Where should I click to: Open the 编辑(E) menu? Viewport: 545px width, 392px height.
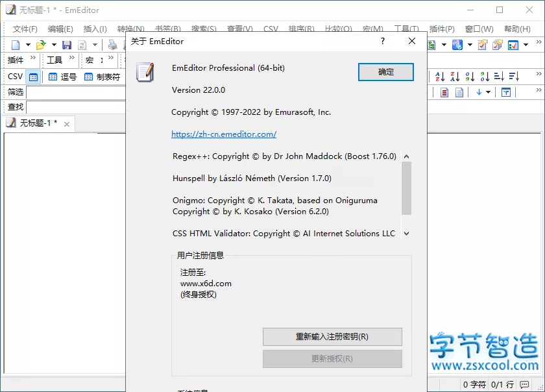pyautogui.click(x=60, y=29)
